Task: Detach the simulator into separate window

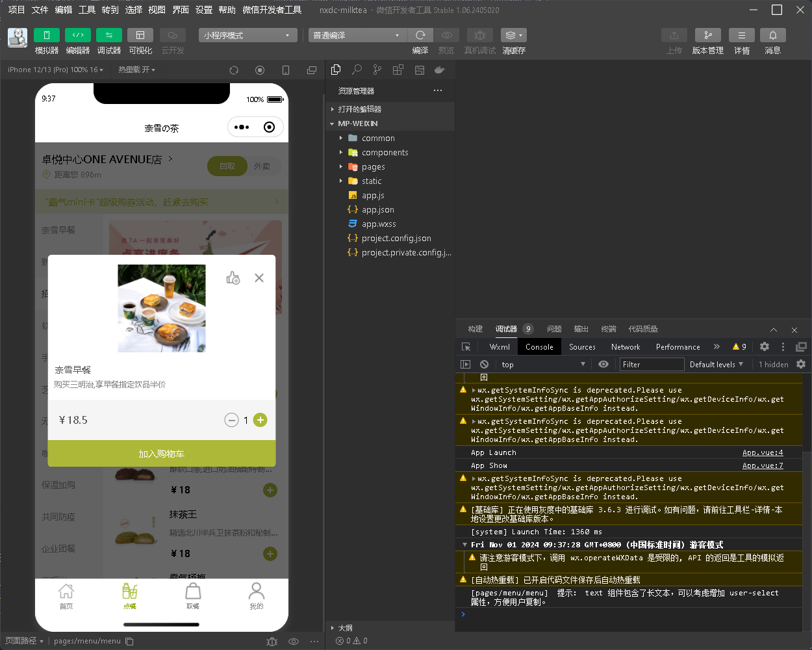Action: 312,70
